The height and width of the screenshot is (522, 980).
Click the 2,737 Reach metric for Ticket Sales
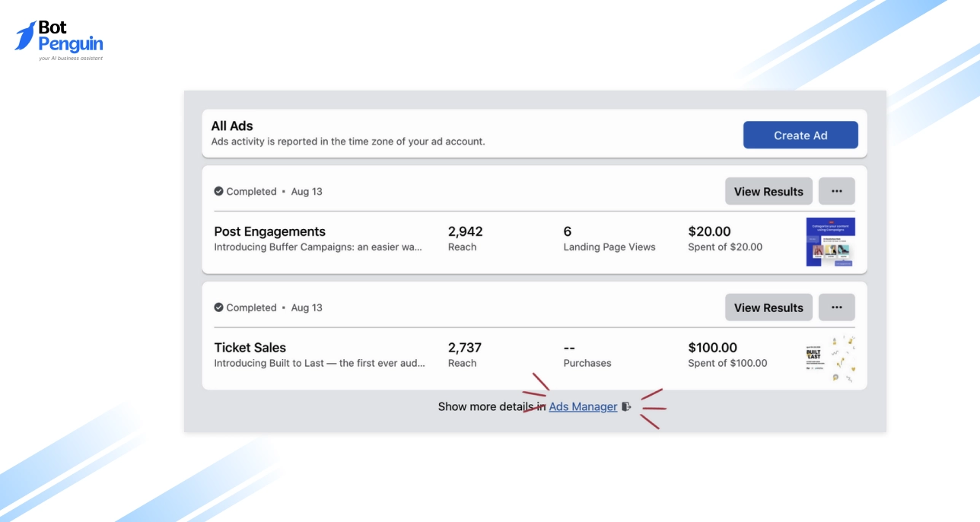click(x=464, y=347)
